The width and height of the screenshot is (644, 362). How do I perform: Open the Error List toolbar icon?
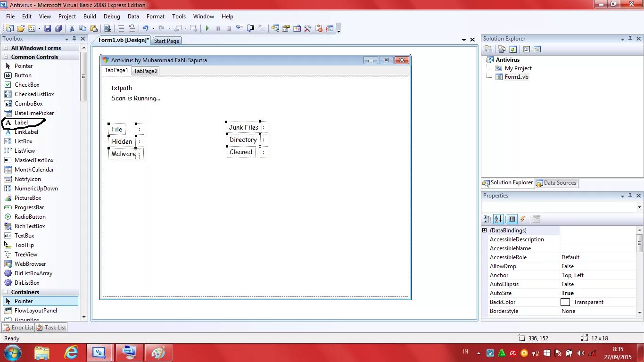pyautogui.click(x=318, y=28)
